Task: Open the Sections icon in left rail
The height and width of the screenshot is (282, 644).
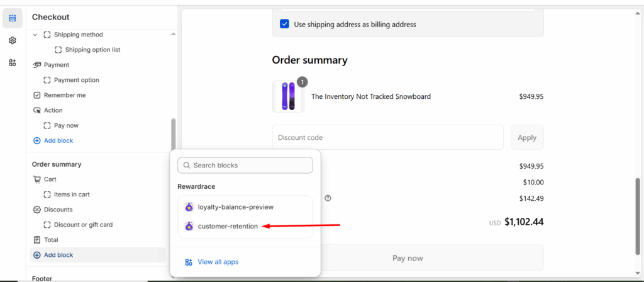Action: [x=13, y=18]
